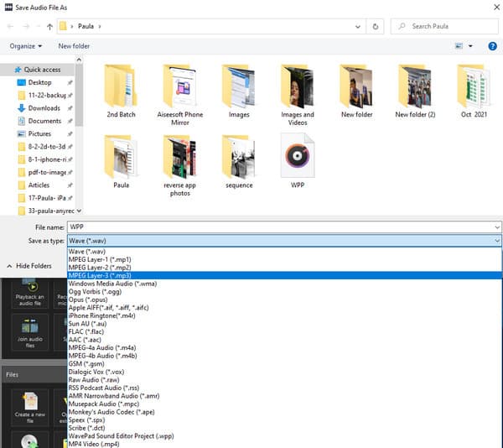Open the Paula folder icon
Viewport: 503px width, 448px height.
[x=121, y=162]
